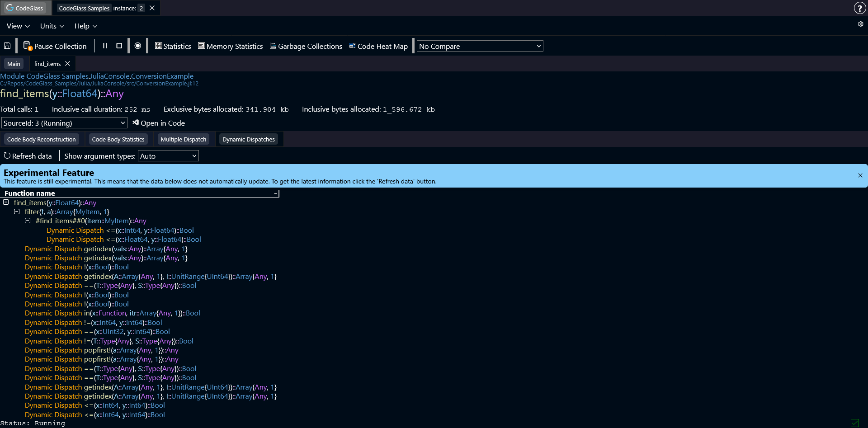Screen dimensions: 868x428
Task: Open the Units menu
Action: [52, 26]
